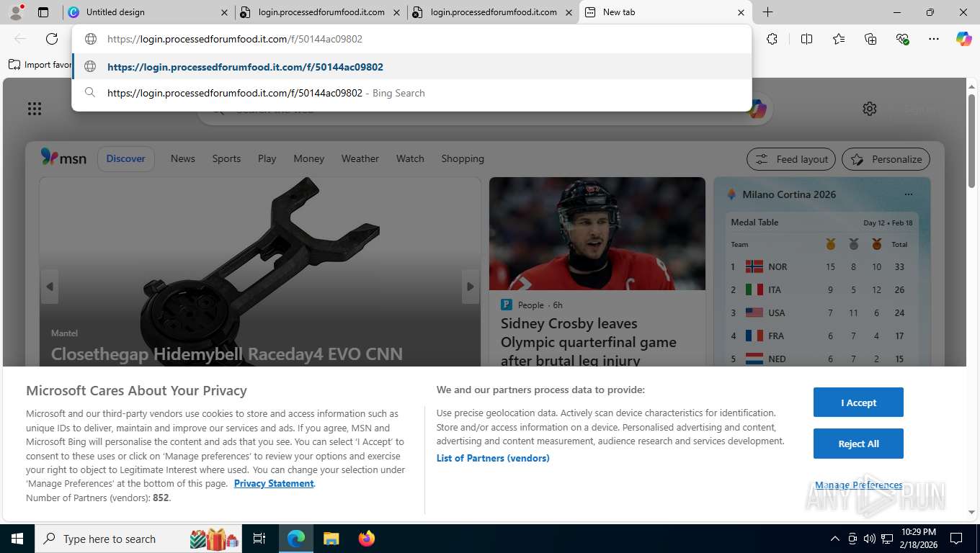Screen dimensions: 980x553
Task: Open Microsoft Edge taskbar icon
Action: [x=296, y=539]
